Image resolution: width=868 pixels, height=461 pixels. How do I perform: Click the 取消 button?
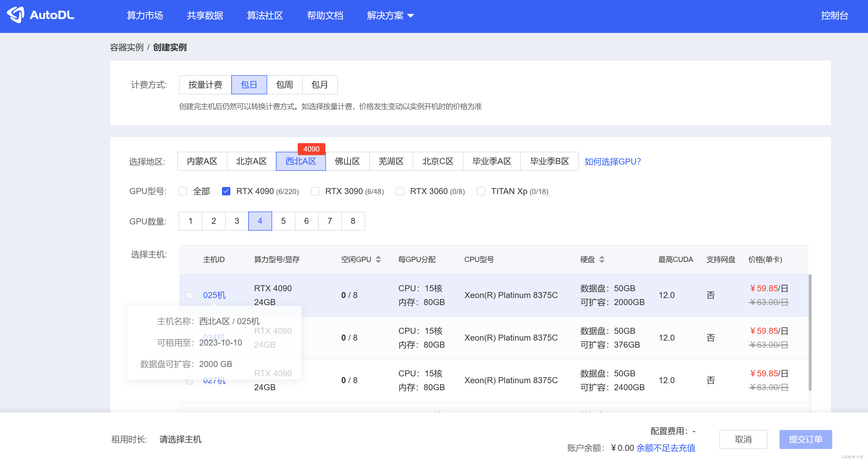pyautogui.click(x=743, y=439)
